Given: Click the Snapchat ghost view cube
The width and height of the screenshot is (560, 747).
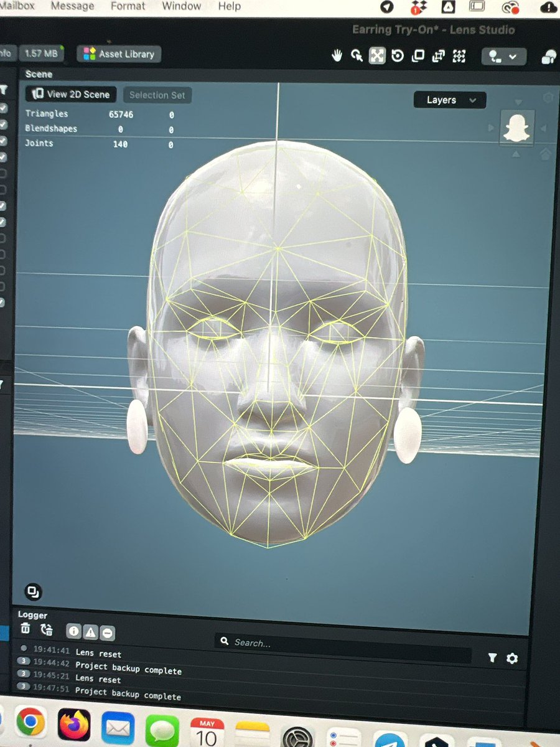Looking at the screenshot, I should 516,127.
